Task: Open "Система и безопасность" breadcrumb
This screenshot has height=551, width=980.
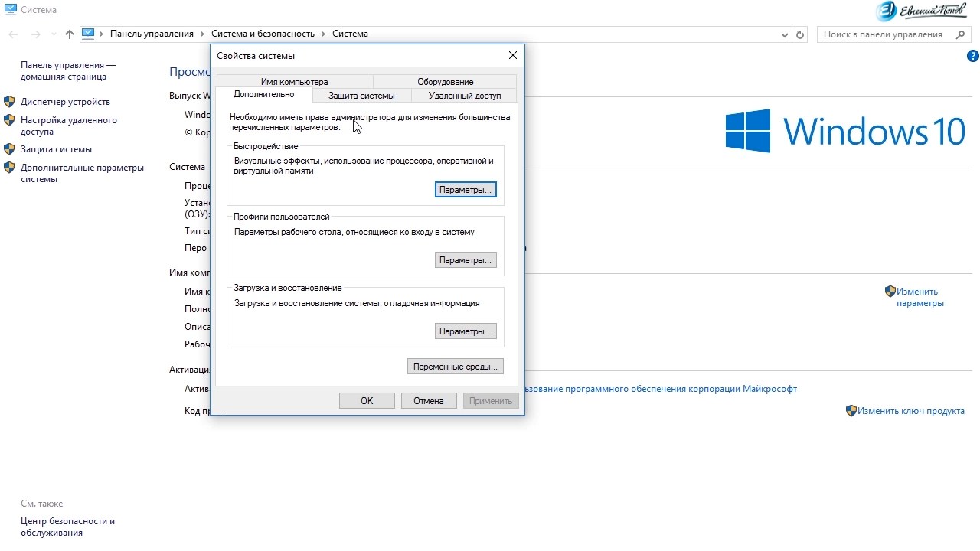Action: click(263, 34)
